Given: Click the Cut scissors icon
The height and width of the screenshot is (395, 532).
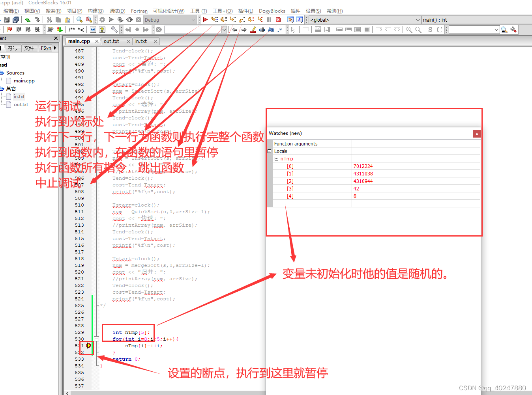Looking at the screenshot, I should [x=49, y=20].
